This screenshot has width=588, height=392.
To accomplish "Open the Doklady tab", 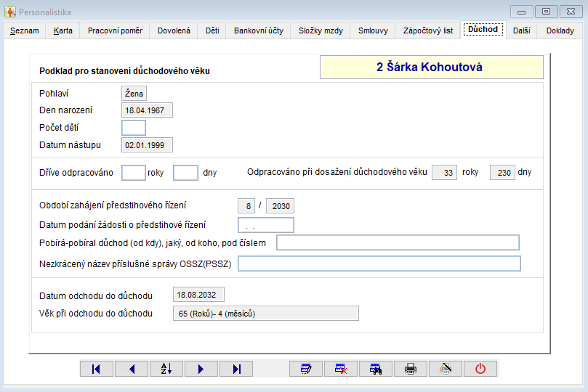I will point(560,30).
